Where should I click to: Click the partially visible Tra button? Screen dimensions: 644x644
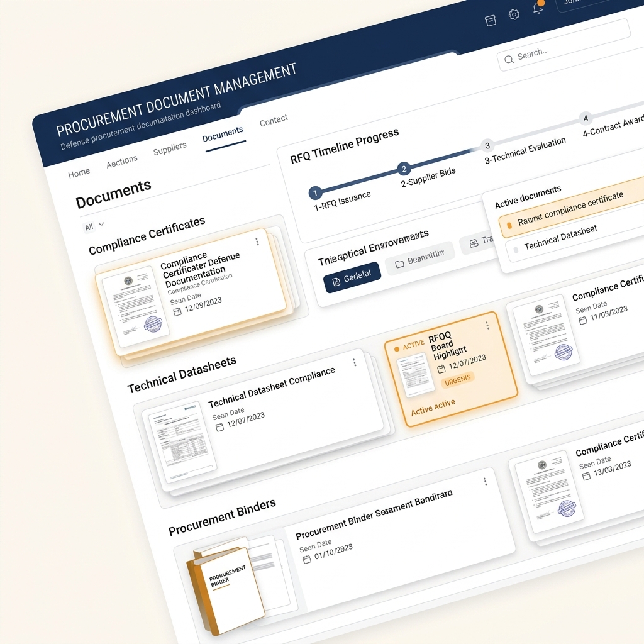(479, 241)
